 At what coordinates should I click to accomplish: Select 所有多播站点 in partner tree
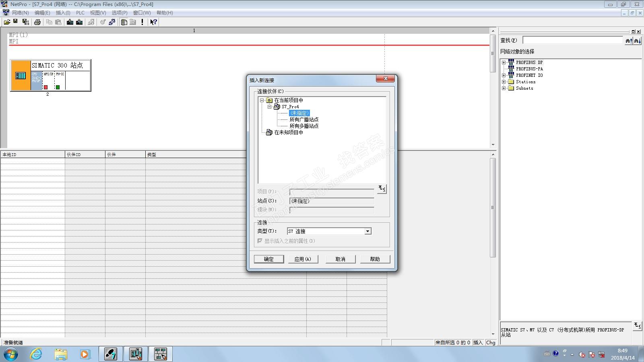tap(304, 126)
